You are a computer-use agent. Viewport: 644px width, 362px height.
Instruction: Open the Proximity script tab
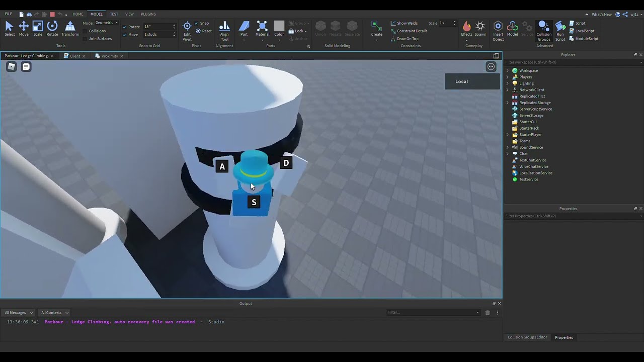[x=109, y=56]
